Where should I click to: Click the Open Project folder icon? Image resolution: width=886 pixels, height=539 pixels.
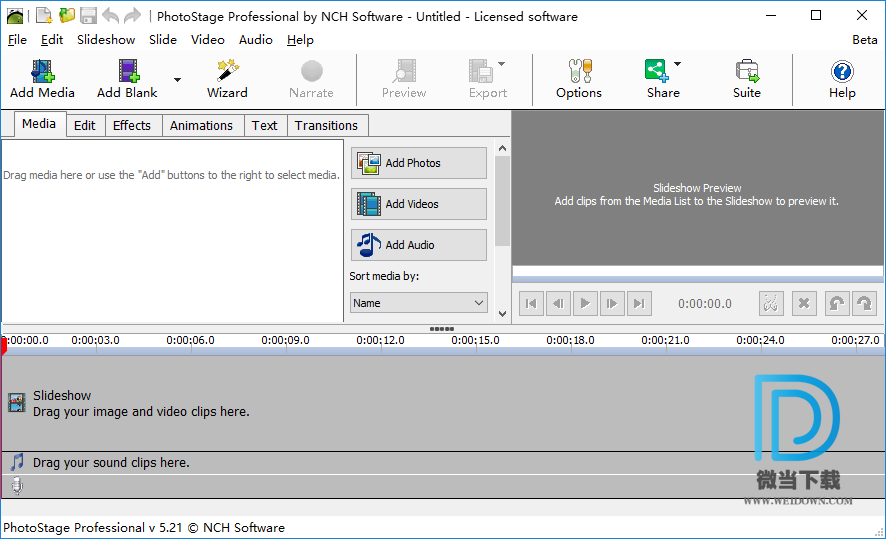[66, 16]
